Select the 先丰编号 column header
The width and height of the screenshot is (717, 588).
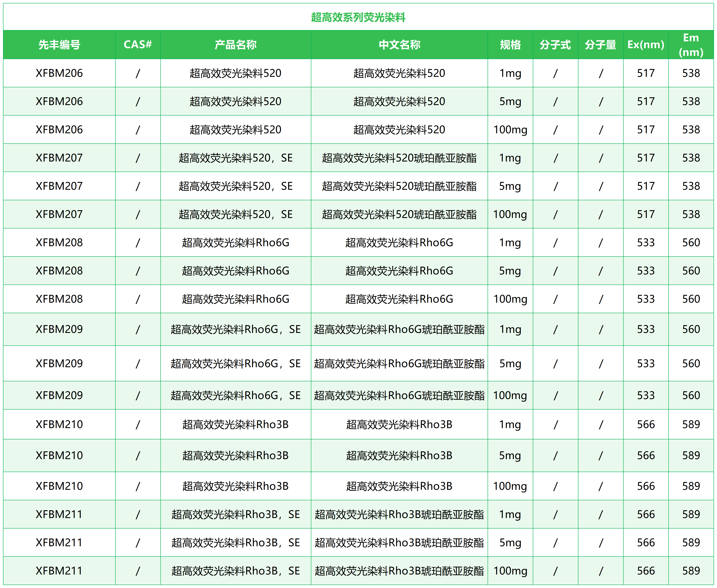[x=59, y=45]
